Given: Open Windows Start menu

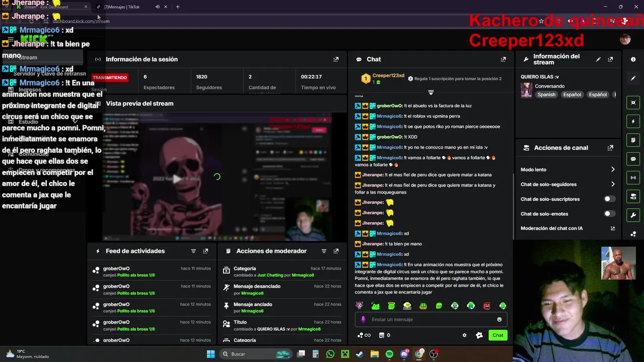Looking at the screenshot, I should pyautogui.click(x=211, y=354).
